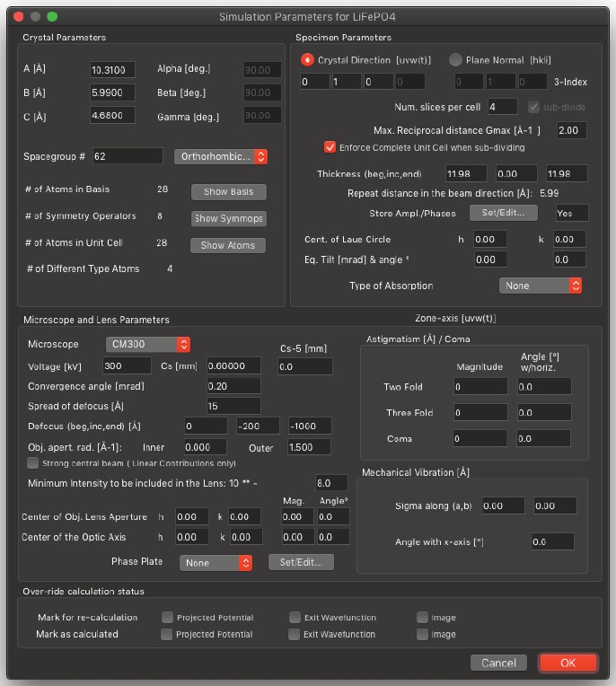The height and width of the screenshot is (686, 616).
Task: Check Projected Potential for re-calculation
Action: (x=167, y=618)
